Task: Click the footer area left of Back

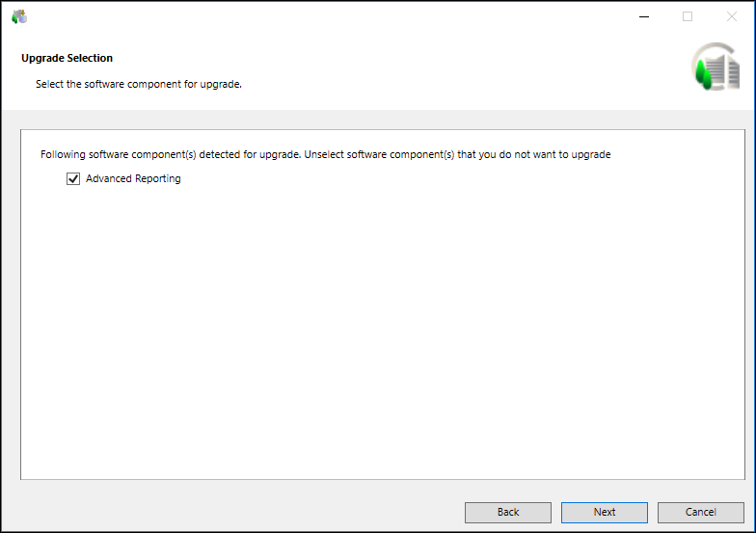Action: (231, 512)
